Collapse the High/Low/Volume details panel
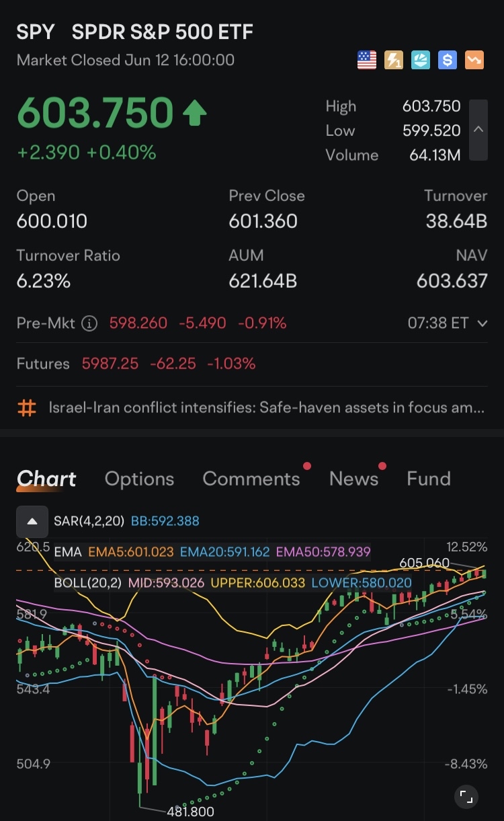 (478, 130)
